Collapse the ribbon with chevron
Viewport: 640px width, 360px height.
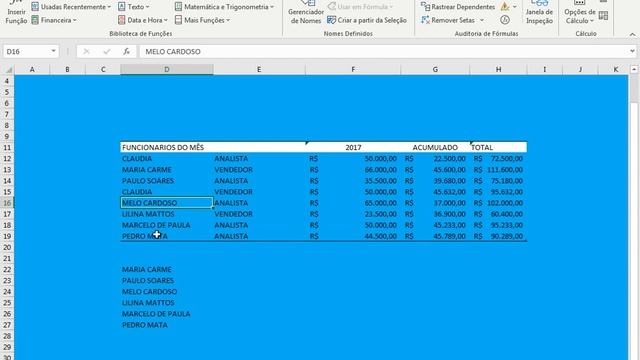632,34
